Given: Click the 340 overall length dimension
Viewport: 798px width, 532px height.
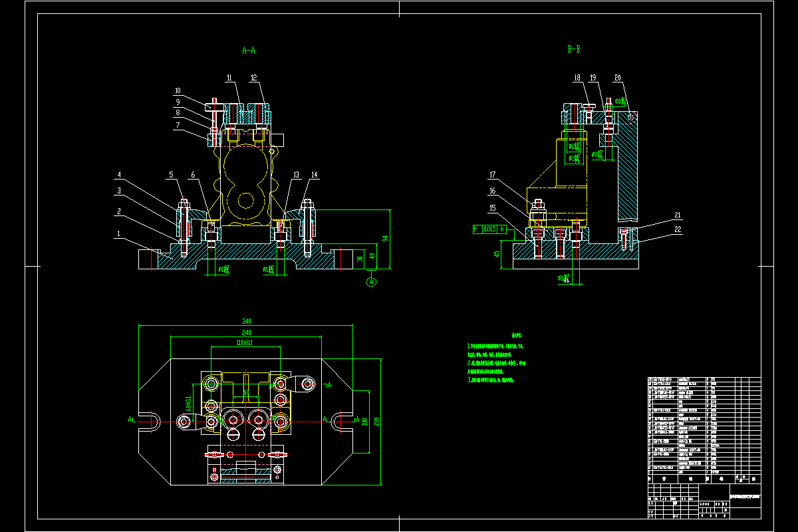Looking at the screenshot, I should pos(247,321).
